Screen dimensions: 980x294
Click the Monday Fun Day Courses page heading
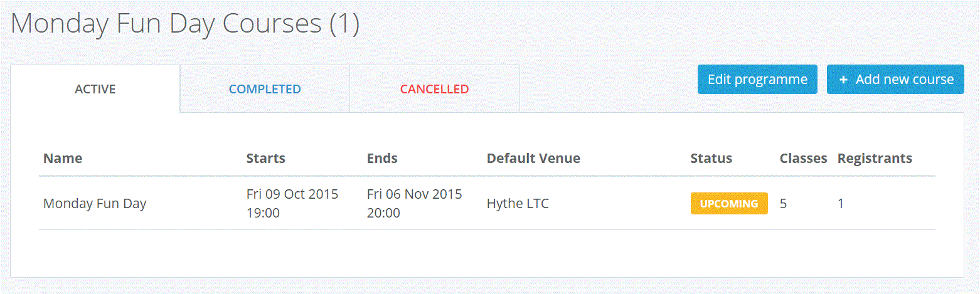[185, 24]
